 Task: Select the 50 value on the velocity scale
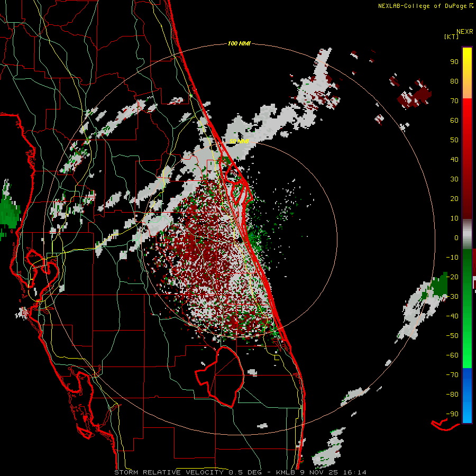454,140
